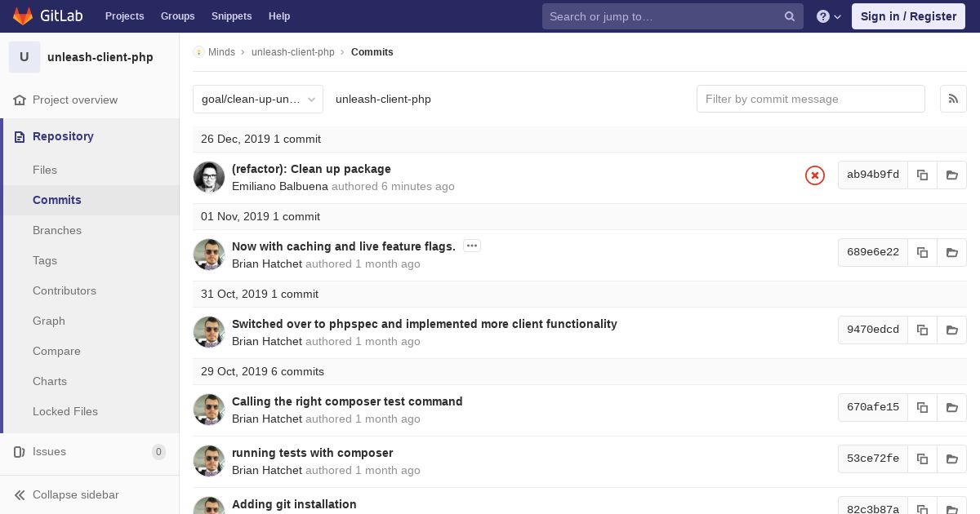Click the Issues count badge 0
Image resolution: width=980 pixels, height=514 pixels.
pyautogui.click(x=158, y=452)
